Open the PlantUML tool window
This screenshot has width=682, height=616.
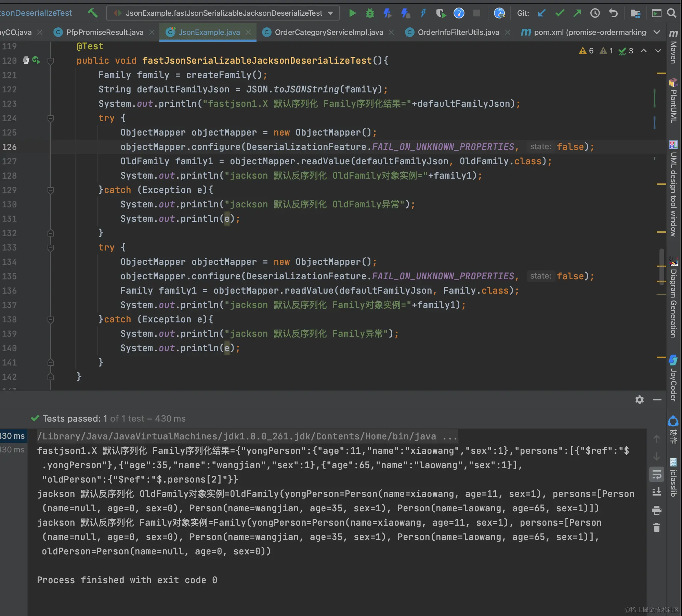tap(673, 101)
